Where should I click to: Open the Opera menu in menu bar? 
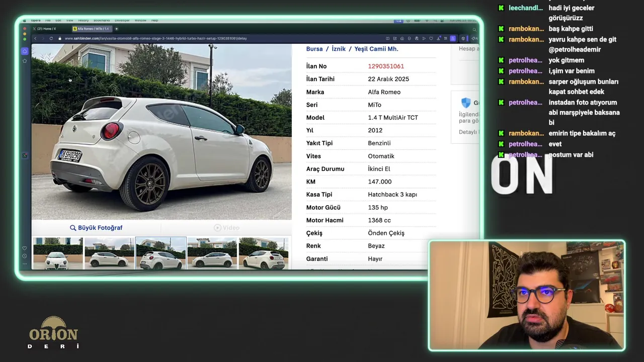(x=36, y=20)
